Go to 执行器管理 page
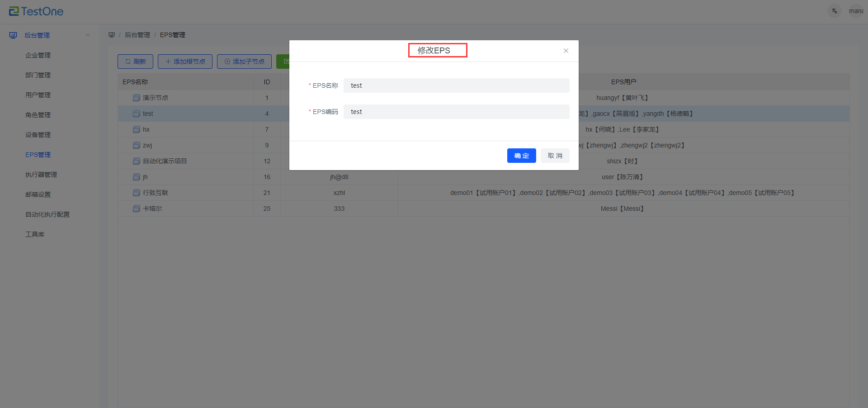This screenshot has height=408, width=868. click(x=41, y=175)
